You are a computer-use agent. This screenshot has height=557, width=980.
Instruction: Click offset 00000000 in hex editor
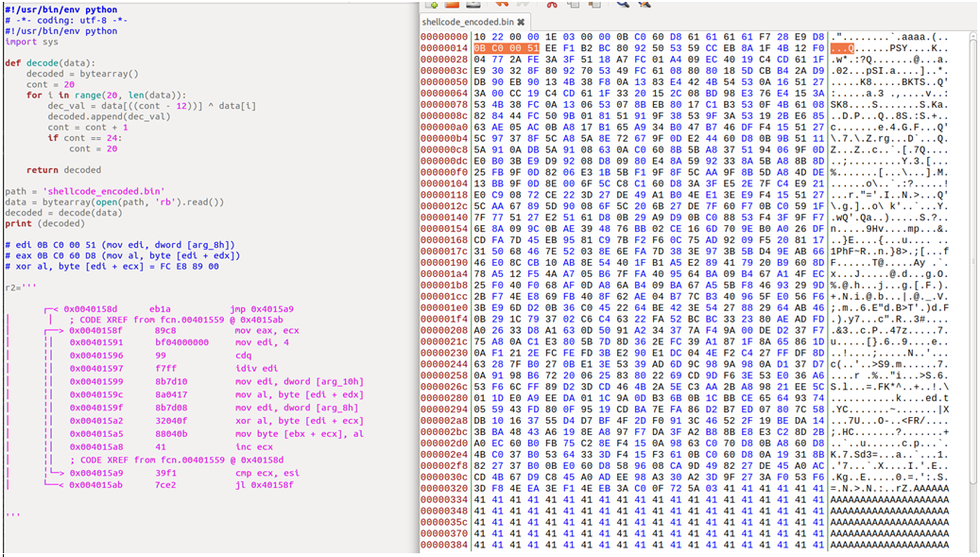point(444,38)
